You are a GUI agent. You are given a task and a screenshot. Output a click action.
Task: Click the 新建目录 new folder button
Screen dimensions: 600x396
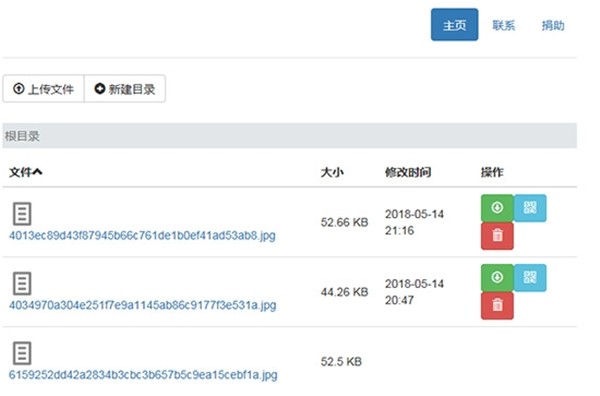(x=125, y=89)
